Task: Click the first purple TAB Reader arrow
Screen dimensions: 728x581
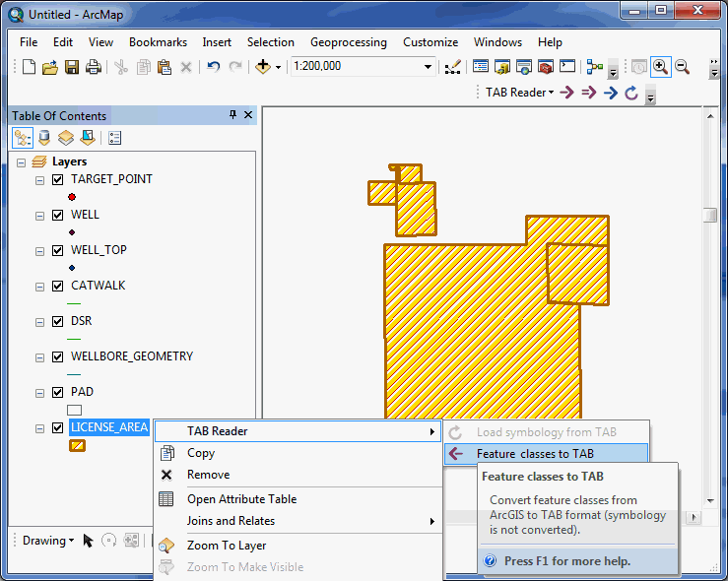Action: click(x=566, y=93)
